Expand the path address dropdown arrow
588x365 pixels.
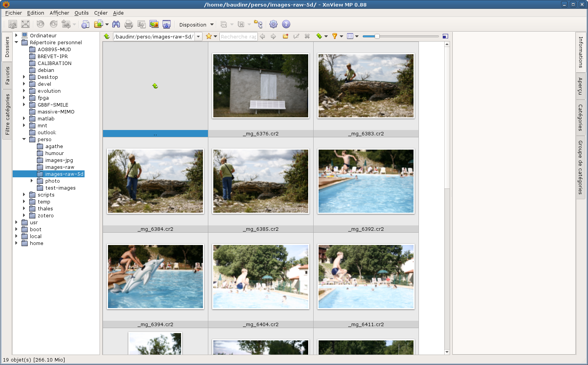coord(198,37)
